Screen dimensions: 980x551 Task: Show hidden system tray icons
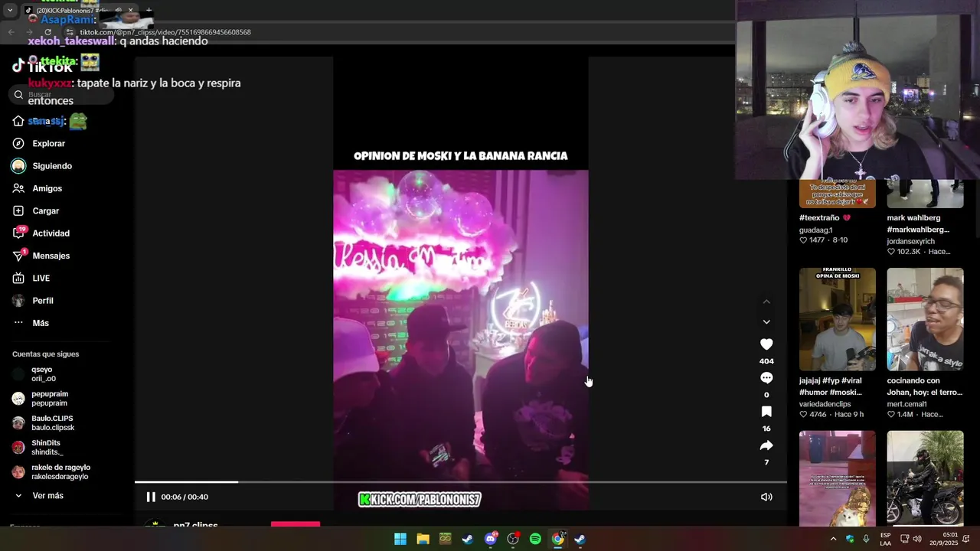click(x=833, y=540)
